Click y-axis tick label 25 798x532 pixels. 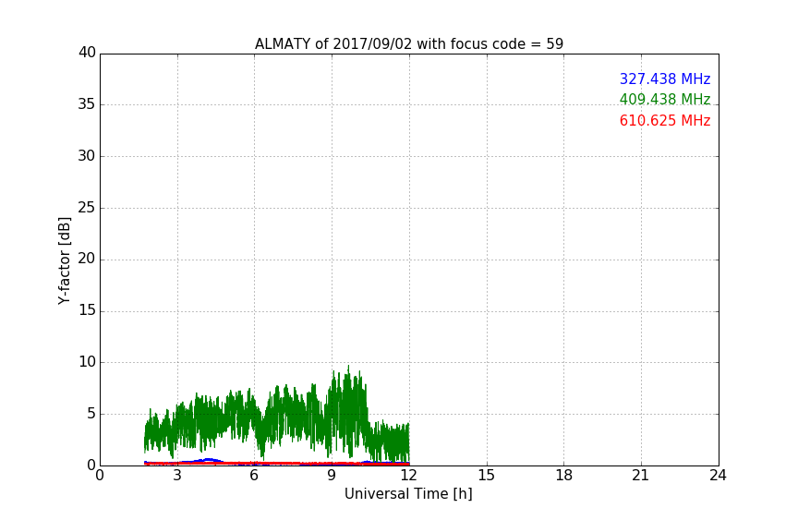pos(87,207)
